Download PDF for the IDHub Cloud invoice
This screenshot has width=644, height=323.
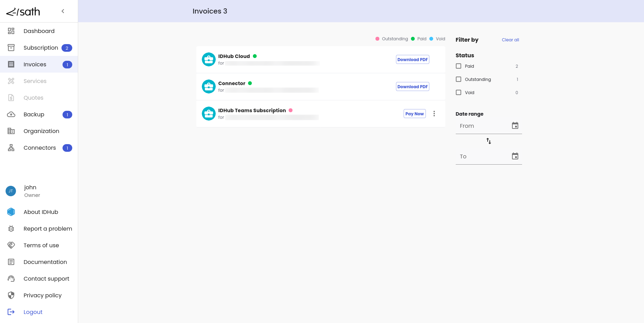click(412, 59)
